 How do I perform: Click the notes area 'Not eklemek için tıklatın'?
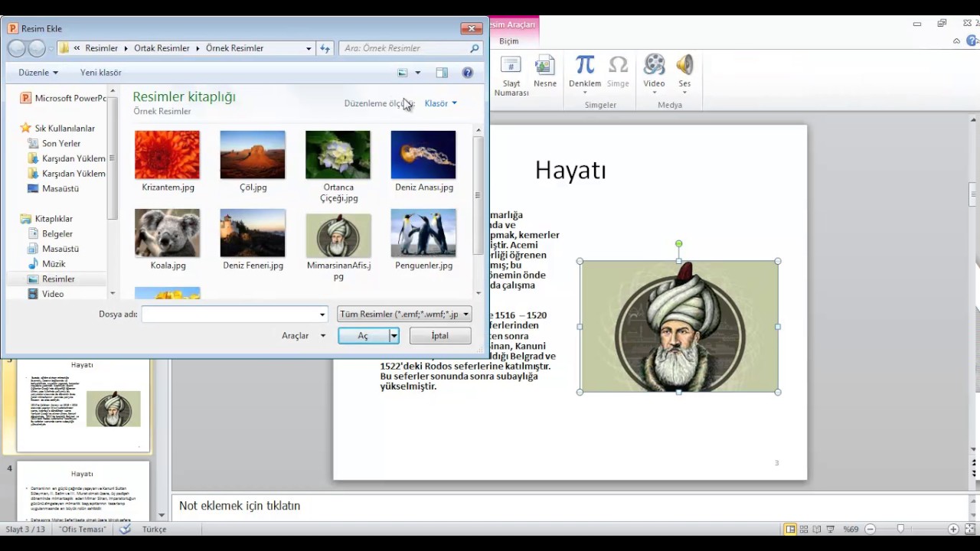click(x=570, y=506)
